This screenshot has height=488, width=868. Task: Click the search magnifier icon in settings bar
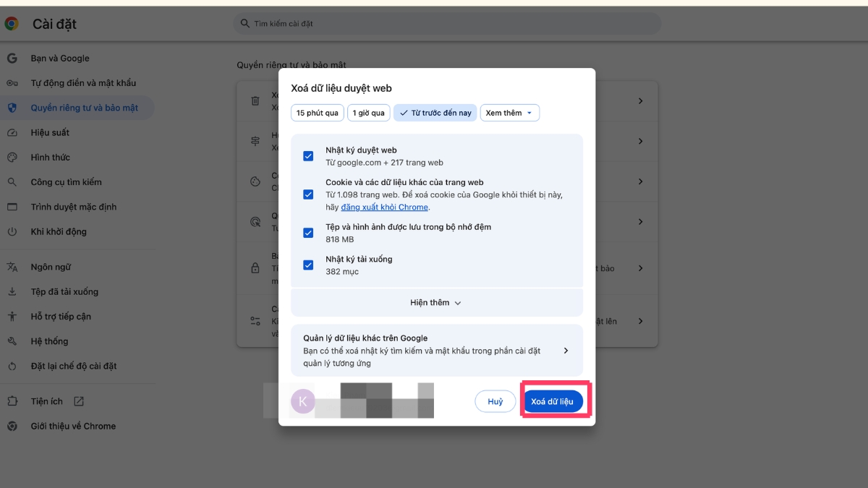click(244, 24)
